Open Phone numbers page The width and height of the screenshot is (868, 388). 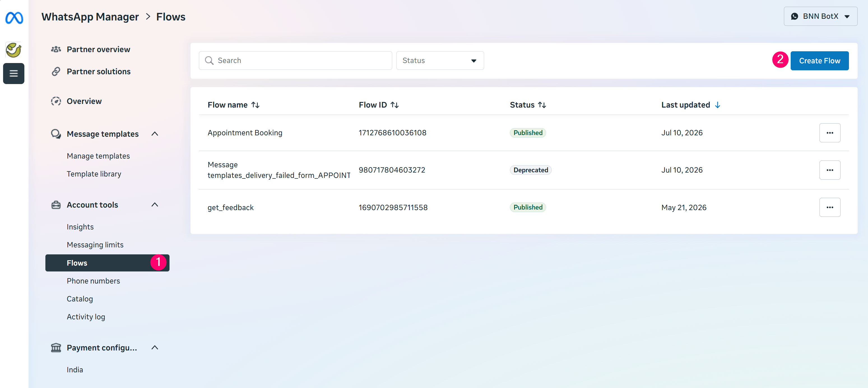coord(93,281)
